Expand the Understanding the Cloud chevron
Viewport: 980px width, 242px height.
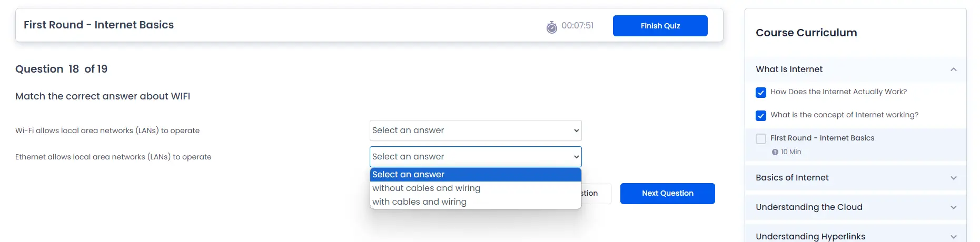coord(953,207)
